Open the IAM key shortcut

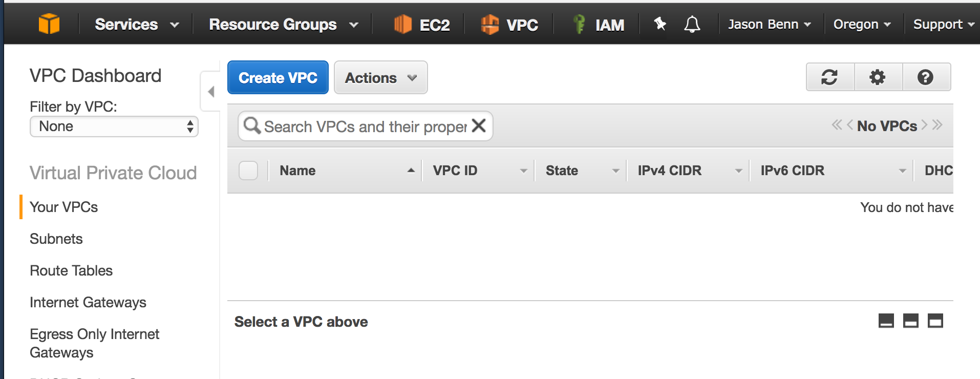[598, 25]
